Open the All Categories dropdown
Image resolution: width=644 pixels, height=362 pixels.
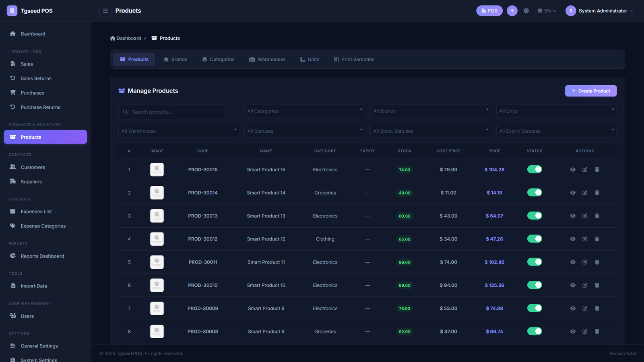pyautogui.click(x=304, y=111)
